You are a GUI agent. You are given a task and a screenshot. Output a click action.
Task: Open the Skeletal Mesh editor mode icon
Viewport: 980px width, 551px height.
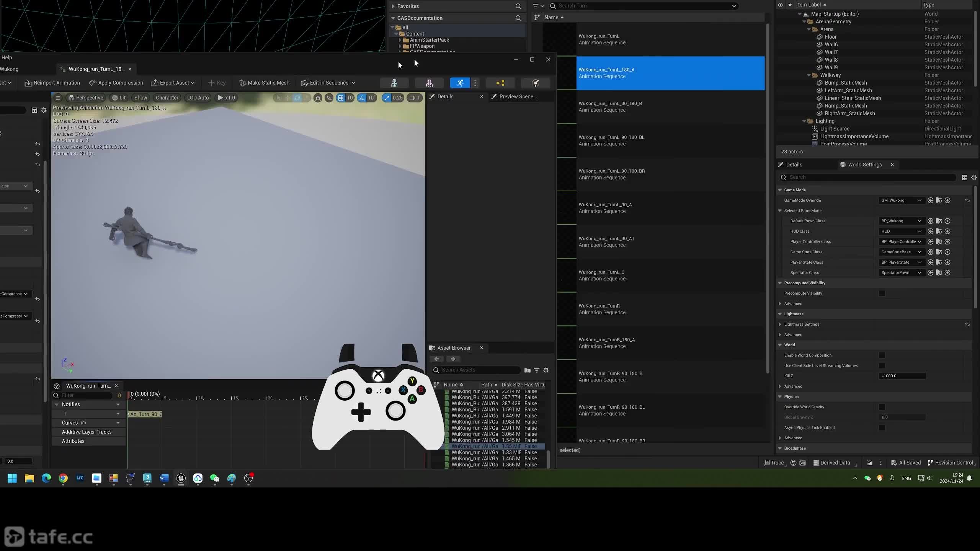429,83
